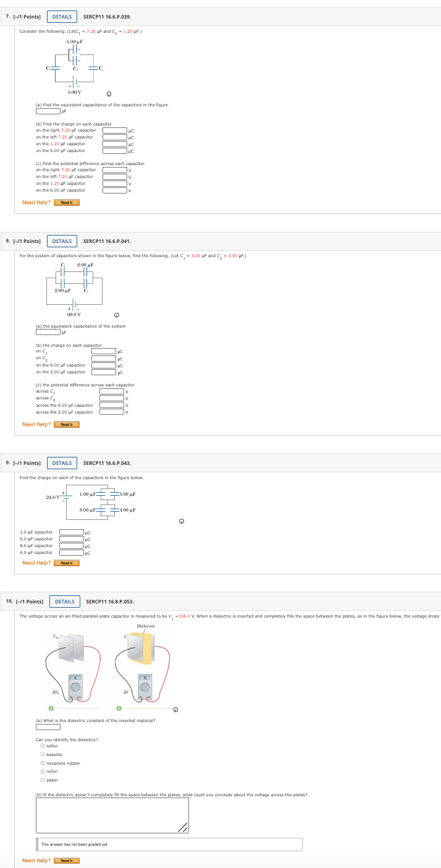Click the 5.0-µF capacitor charge field
The width and height of the screenshot is (441, 868).
(71, 539)
